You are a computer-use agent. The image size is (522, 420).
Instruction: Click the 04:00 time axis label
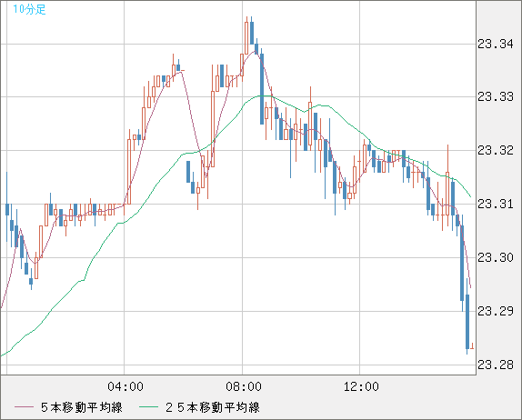pos(125,386)
